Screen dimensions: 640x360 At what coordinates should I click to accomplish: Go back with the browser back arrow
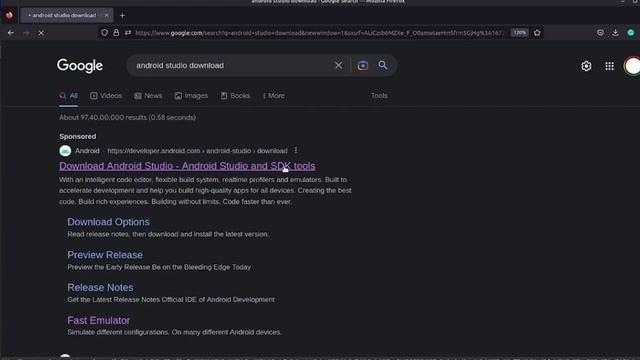[x=11, y=33]
